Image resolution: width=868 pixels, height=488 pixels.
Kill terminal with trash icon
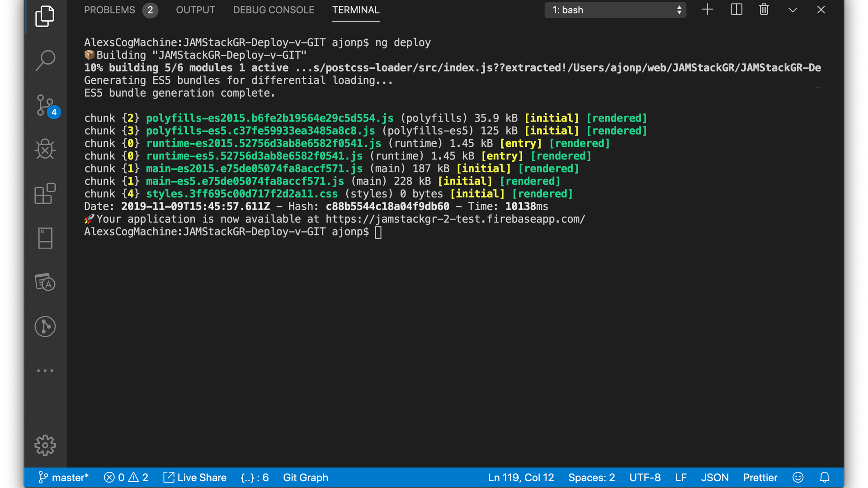pyautogui.click(x=764, y=10)
